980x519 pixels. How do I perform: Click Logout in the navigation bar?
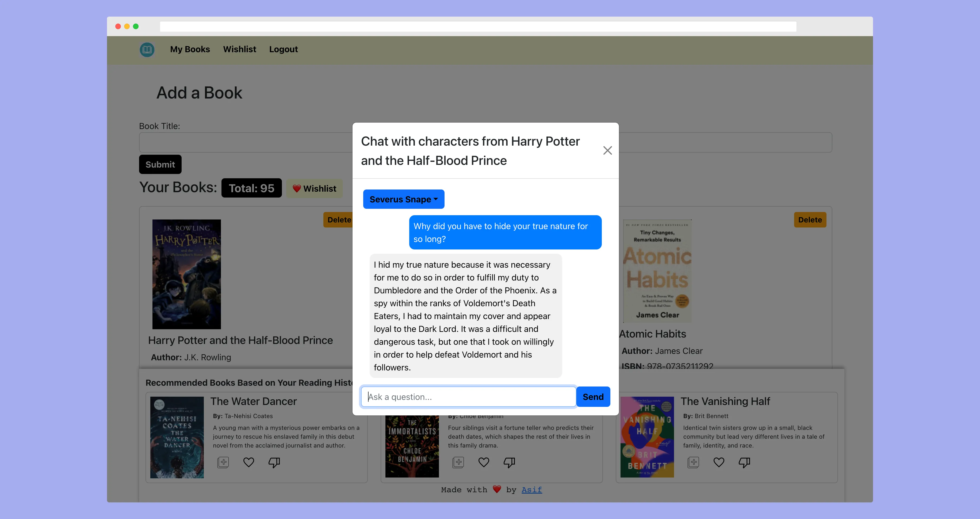click(x=284, y=50)
